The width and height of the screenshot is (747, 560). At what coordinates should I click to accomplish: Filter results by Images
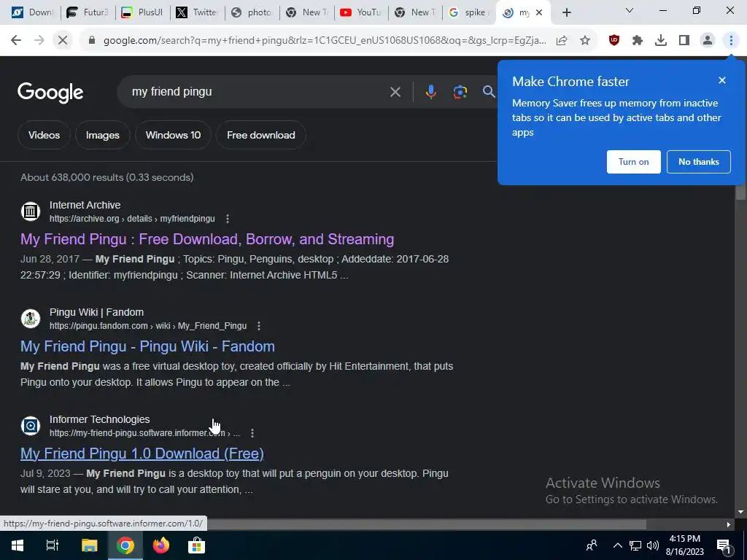[102, 135]
